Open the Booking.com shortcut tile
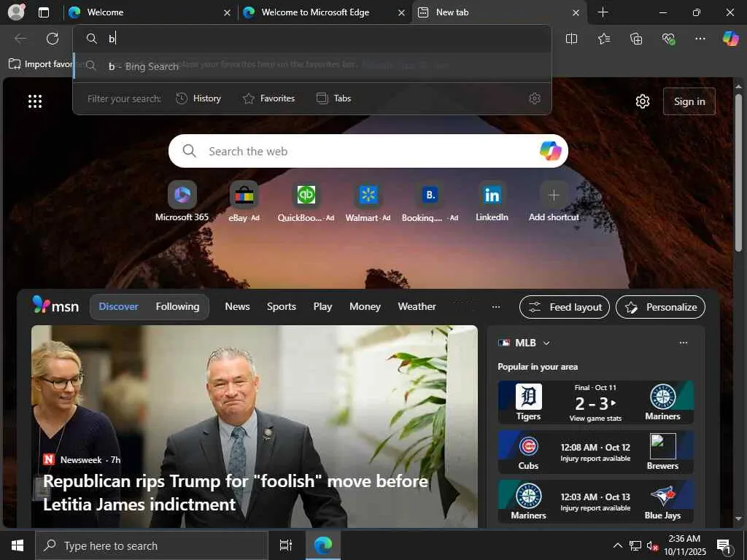Image resolution: width=747 pixels, height=560 pixels. click(430, 201)
